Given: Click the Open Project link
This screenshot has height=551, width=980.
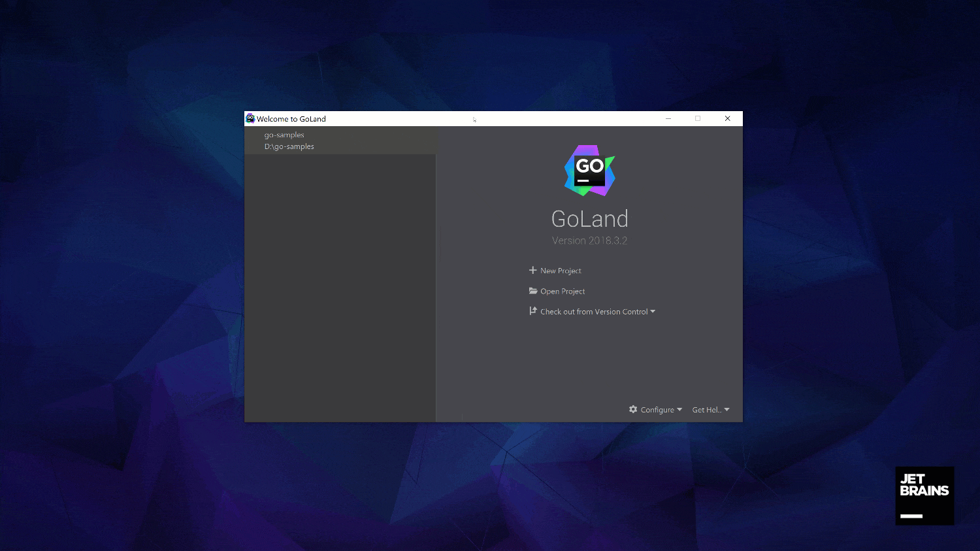Looking at the screenshot, I should tap(563, 292).
